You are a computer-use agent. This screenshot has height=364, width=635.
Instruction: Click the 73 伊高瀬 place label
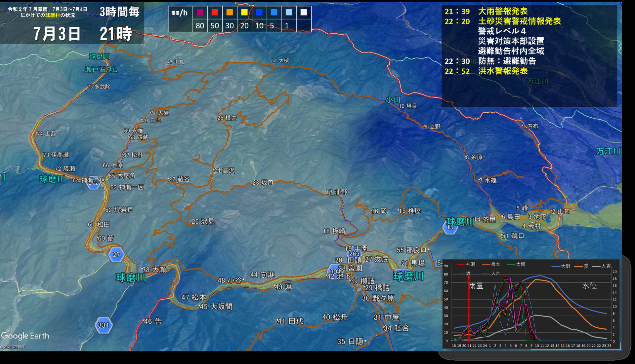[56, 155]
